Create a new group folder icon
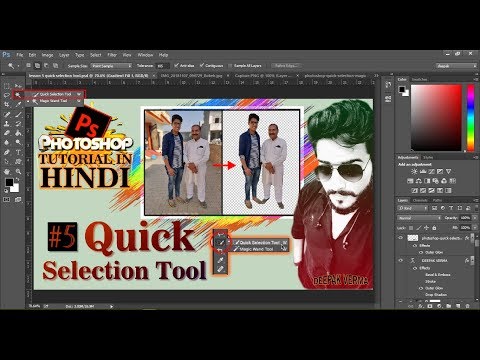 pyautogui.click(x=448, y=306)
